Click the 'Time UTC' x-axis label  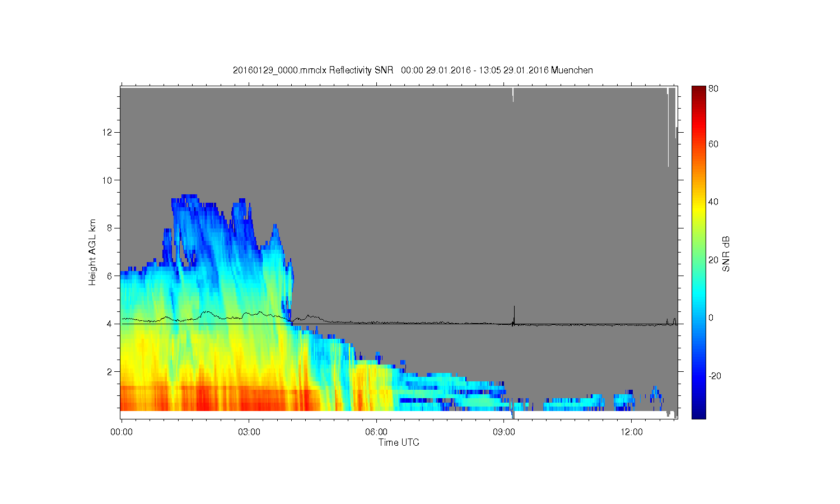pos(399,442)
